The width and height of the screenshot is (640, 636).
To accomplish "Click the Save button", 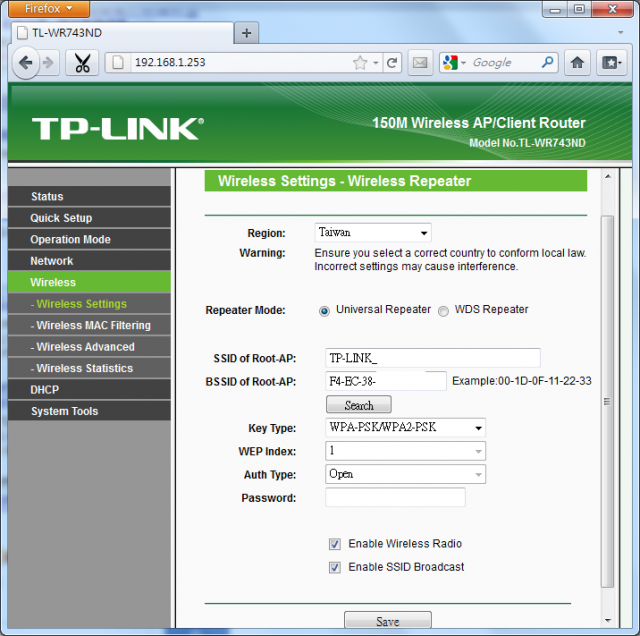I will click(388, 620).
